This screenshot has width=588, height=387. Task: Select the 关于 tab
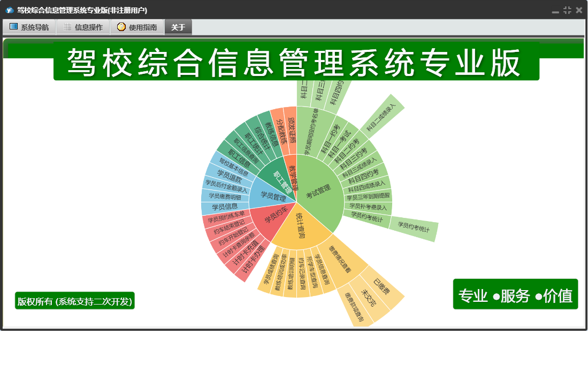[x=178, y=27]
